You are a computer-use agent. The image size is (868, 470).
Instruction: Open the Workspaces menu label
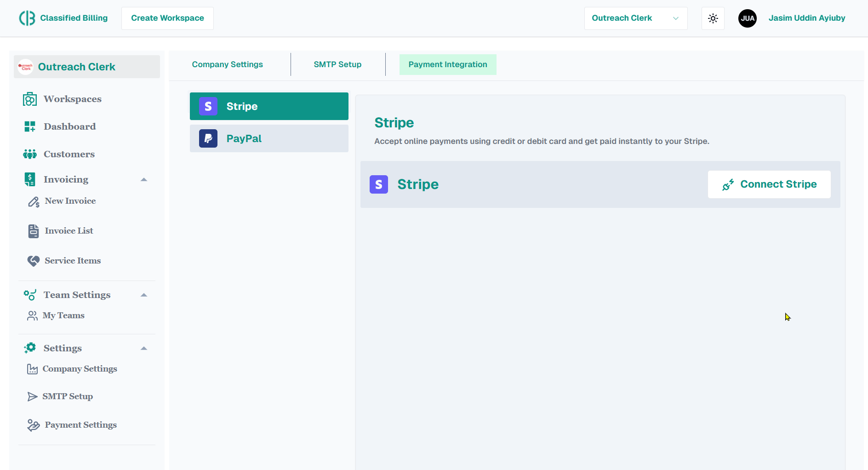[x=73, y=99]
